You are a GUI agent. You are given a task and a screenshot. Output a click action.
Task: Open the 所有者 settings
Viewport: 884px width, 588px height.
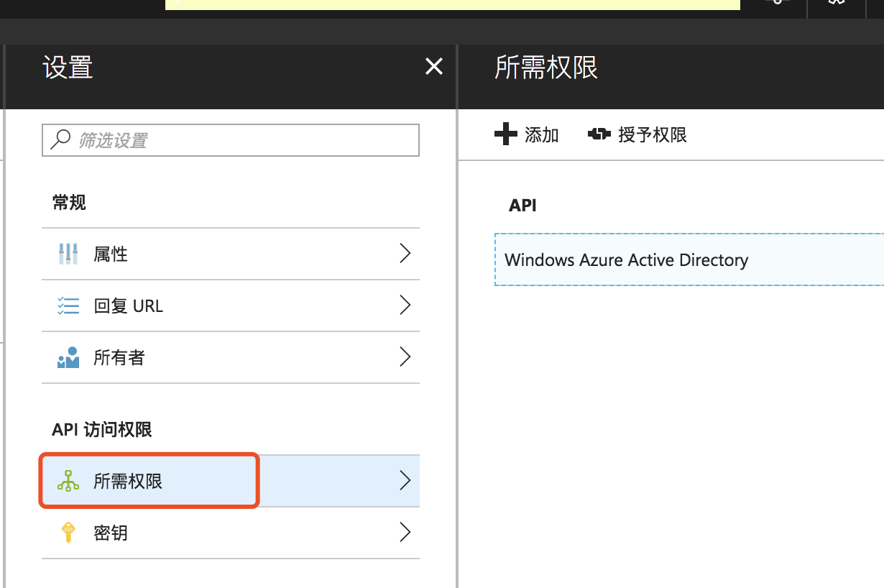[x=231, y=357]
